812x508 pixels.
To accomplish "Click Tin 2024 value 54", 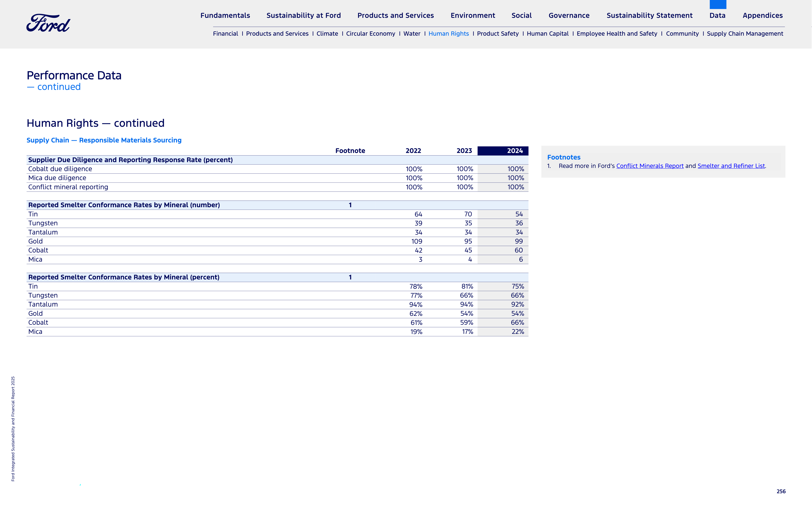I will pyautogui.click(x=519, y=214).
